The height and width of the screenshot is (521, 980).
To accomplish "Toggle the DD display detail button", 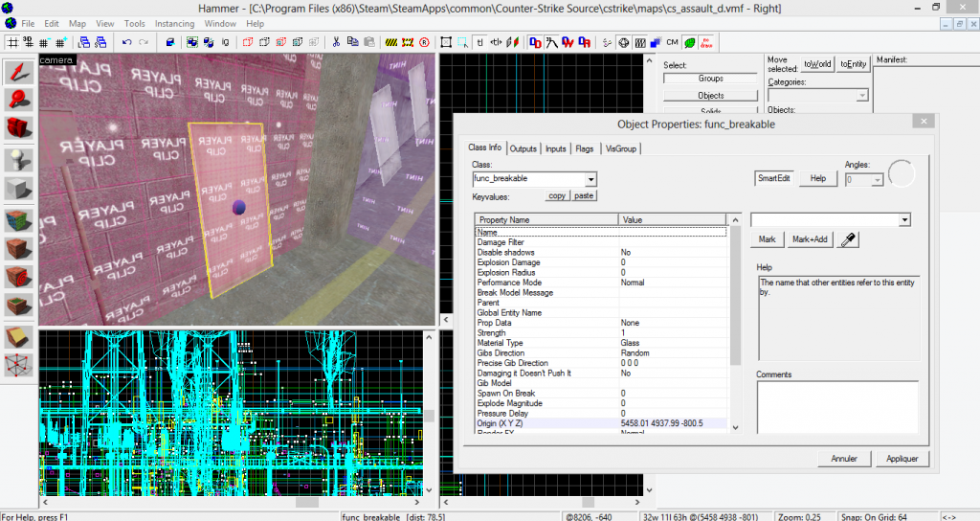I will click(535, 42).
